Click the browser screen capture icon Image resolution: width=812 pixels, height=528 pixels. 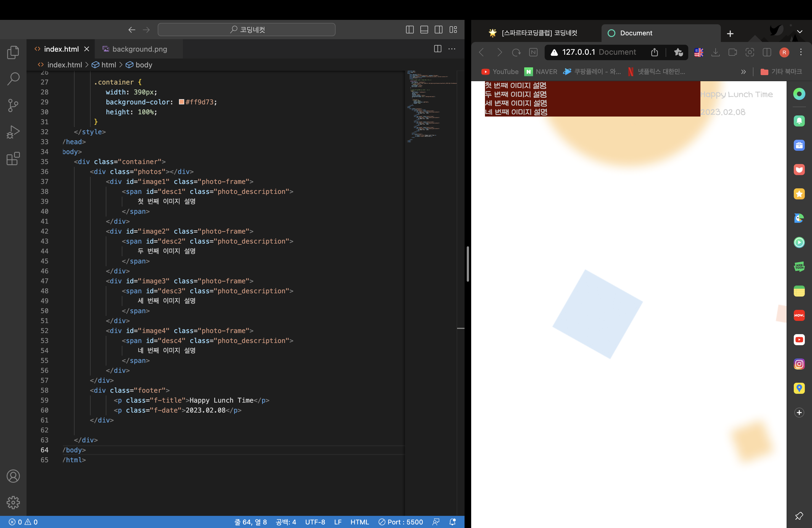click(750, 52)
